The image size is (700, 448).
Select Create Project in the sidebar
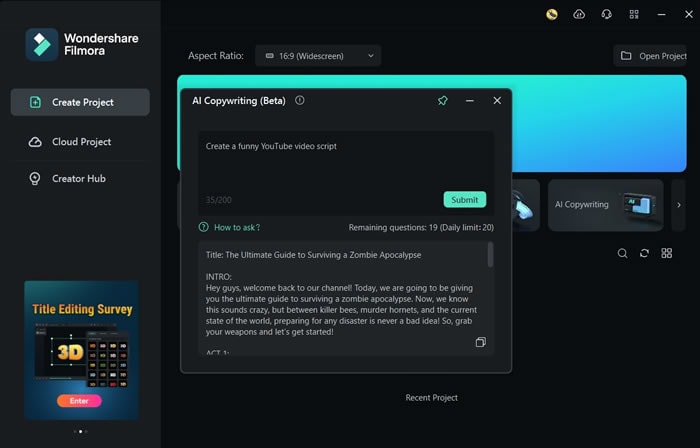(80, 102)
